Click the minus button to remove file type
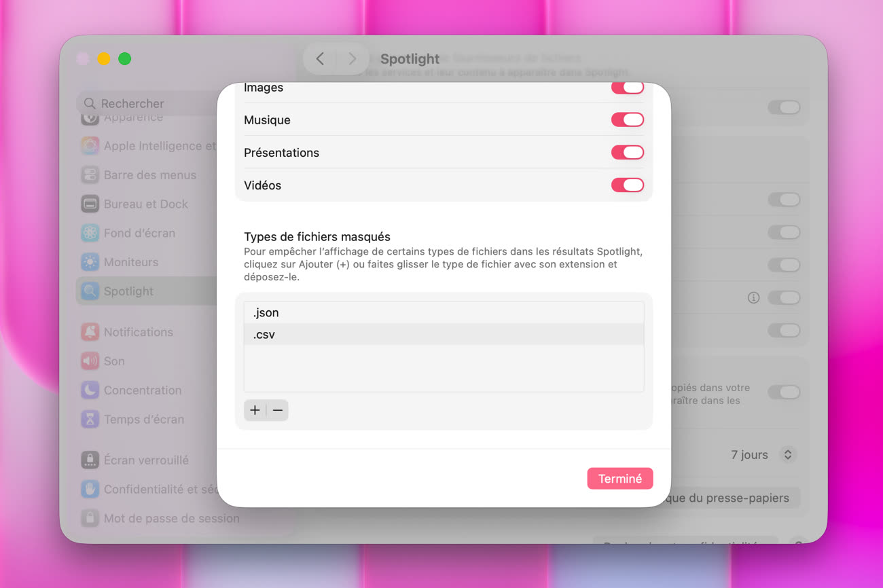The height and width of the screenshot is (588, 883). pos(278,410)
